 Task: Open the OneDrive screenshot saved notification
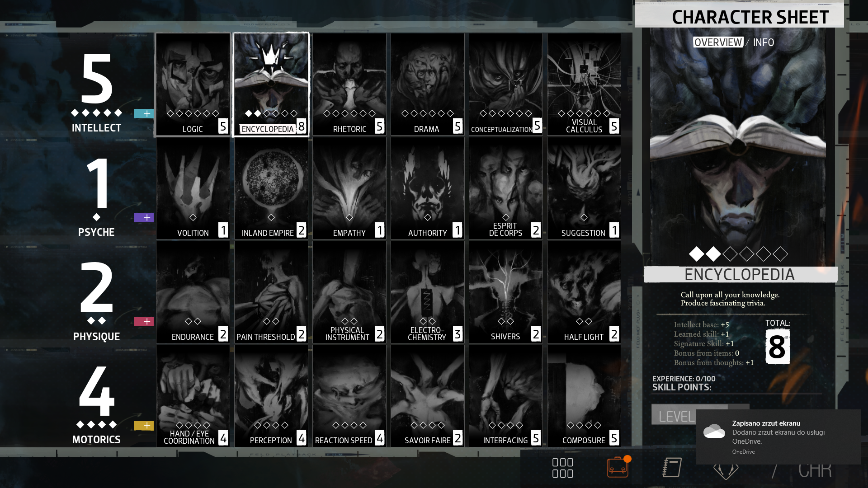pyautogui.click(x=778, y=437)
